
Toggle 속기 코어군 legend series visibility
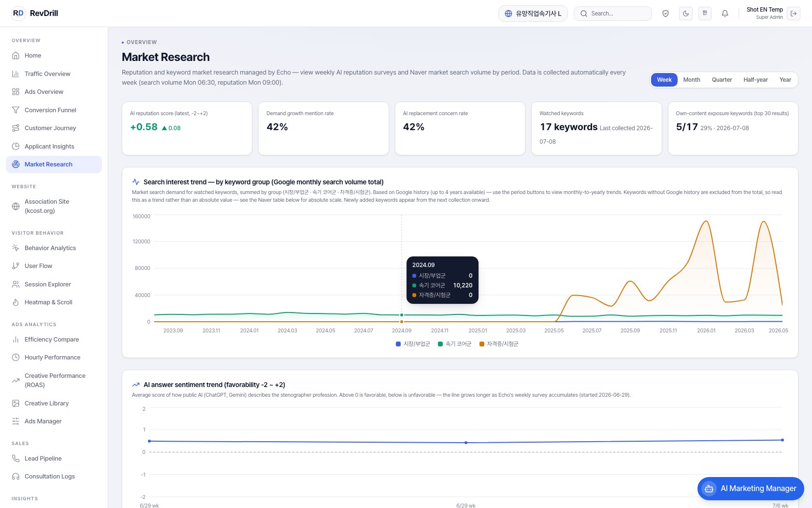[454, 344]
